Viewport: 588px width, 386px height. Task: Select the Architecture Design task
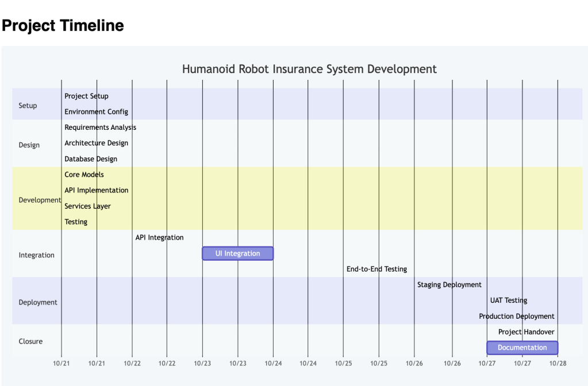pos(96,143)
